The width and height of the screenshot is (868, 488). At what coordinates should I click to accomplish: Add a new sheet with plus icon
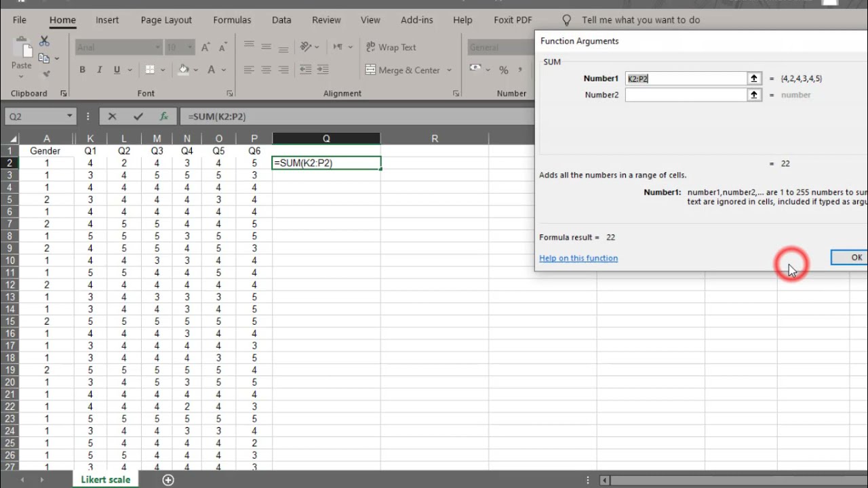click(x=168, y=480)
